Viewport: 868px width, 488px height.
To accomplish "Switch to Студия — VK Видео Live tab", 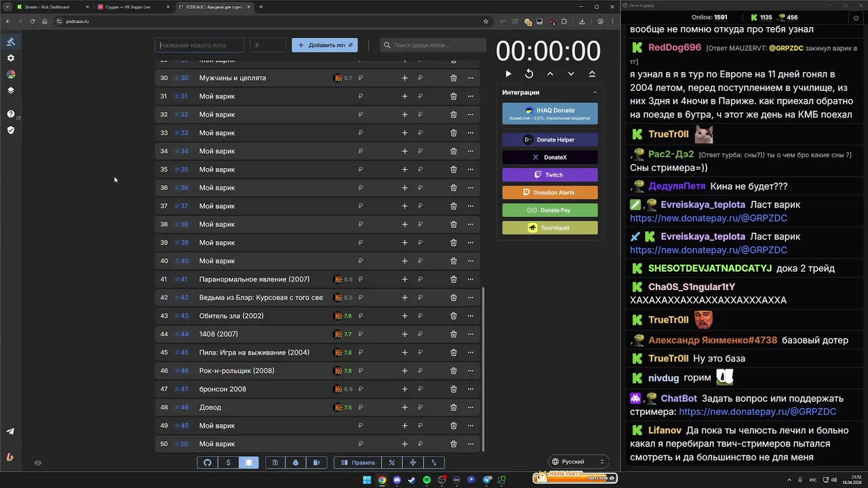I will point(134,7).
